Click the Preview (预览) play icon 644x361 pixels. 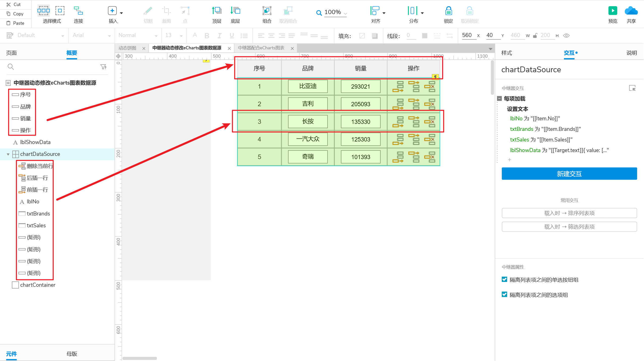point(613,11)
